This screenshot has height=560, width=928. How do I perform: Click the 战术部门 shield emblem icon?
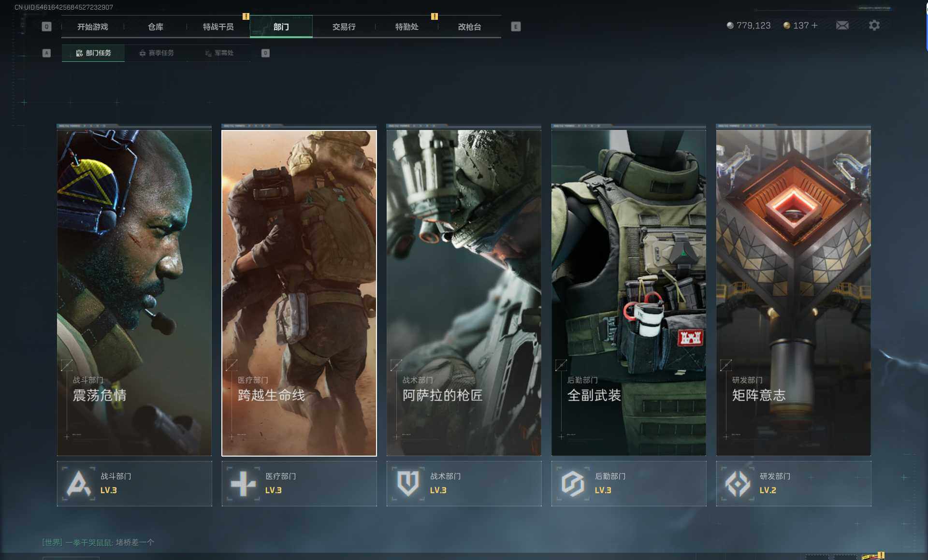point(408,483)
